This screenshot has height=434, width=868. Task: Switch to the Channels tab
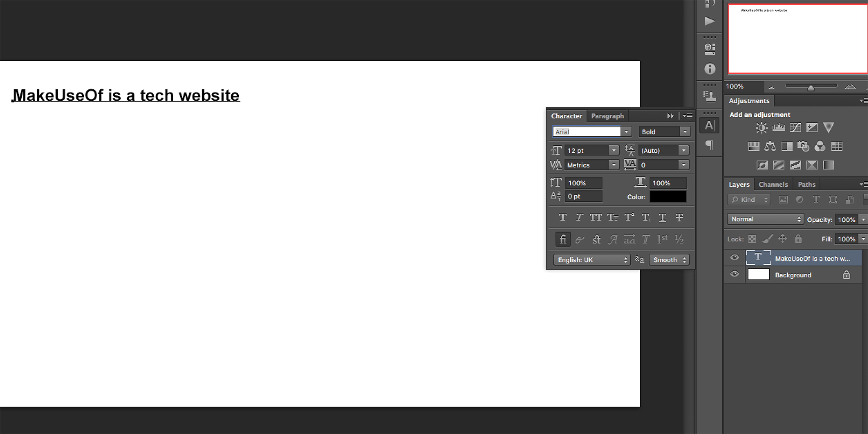pyautogui.click(x=773, y=184)
